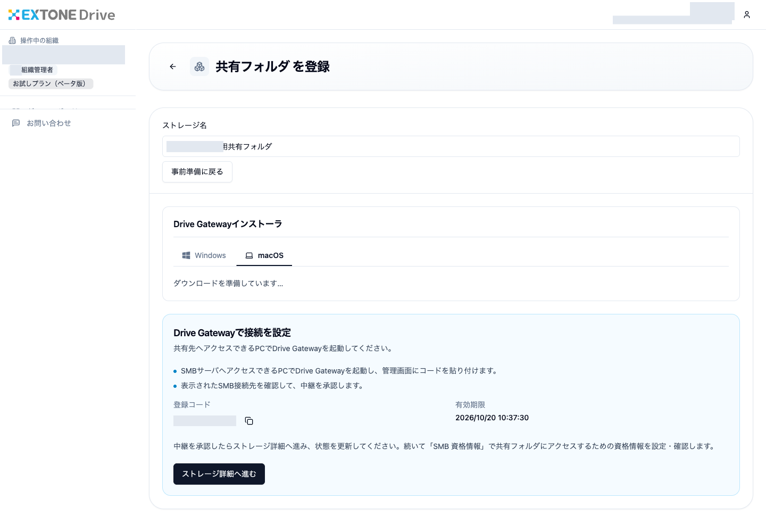Open the user account icon
Screen dimensions: 766x532
pos(747,15)
